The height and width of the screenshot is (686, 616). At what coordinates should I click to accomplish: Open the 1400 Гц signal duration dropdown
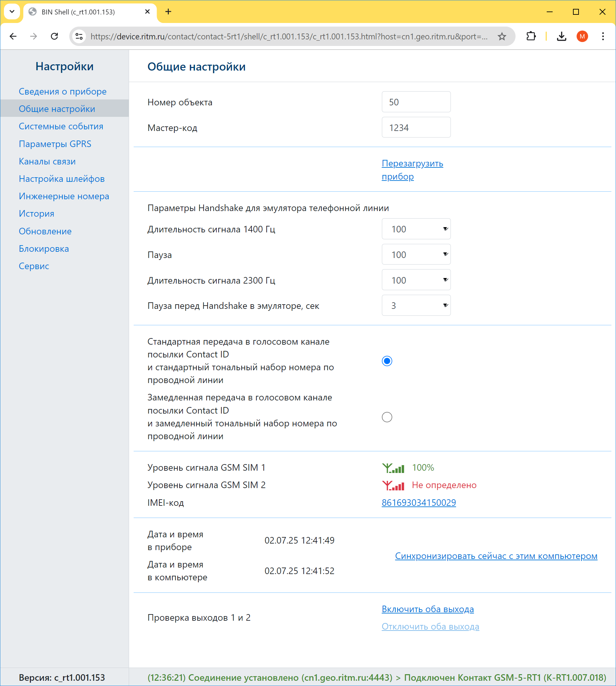(416, 229)
